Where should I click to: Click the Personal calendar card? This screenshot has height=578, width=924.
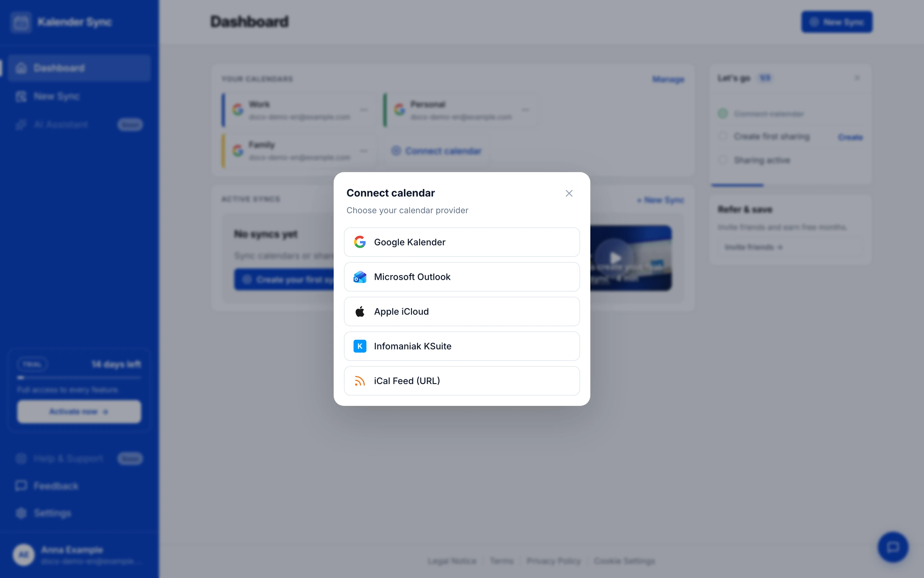pos(460,110)
